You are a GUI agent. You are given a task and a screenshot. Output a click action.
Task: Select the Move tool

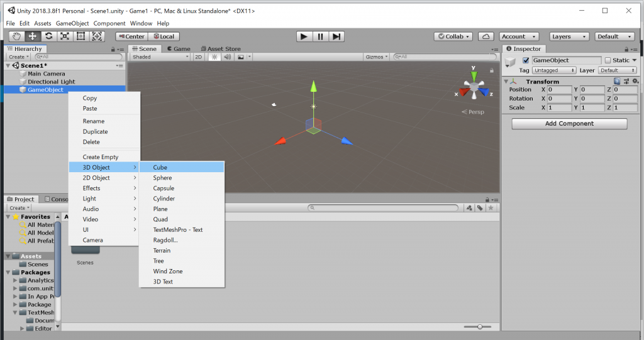click(32, 36)
